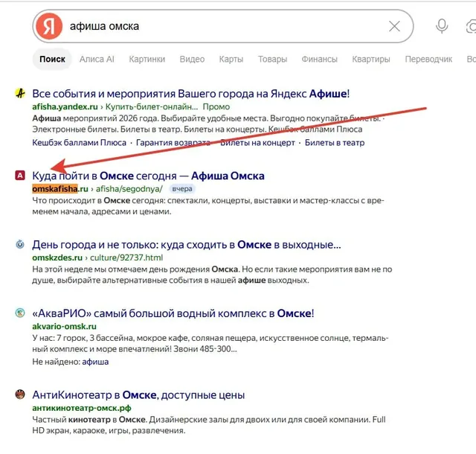Click the akvario-omsk.ru domain link
The width and height of the screenshot is (476, 454).
65,327
